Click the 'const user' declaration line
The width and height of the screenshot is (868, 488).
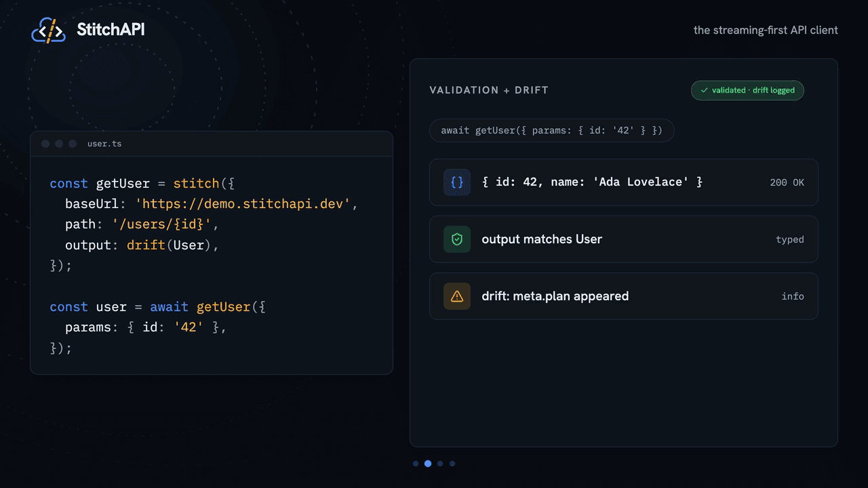tap(157, 307)
